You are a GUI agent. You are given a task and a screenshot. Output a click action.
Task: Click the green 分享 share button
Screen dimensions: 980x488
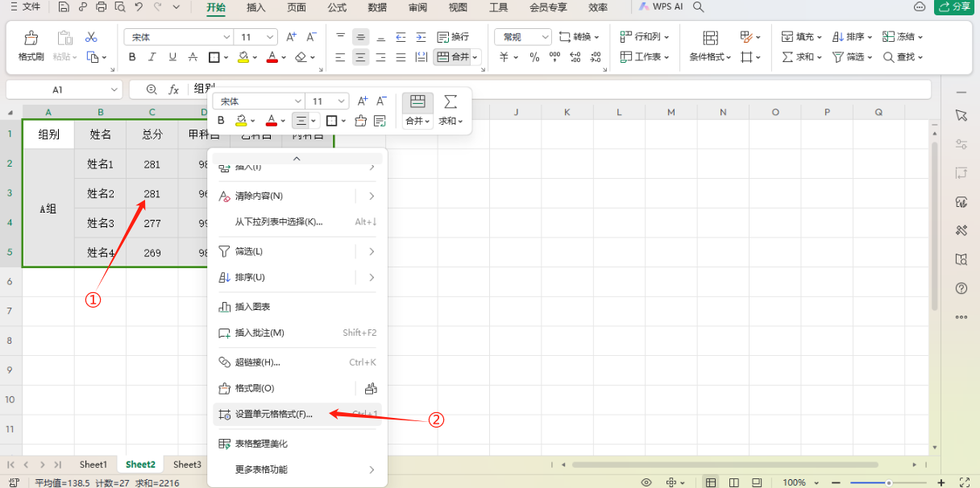956,7
